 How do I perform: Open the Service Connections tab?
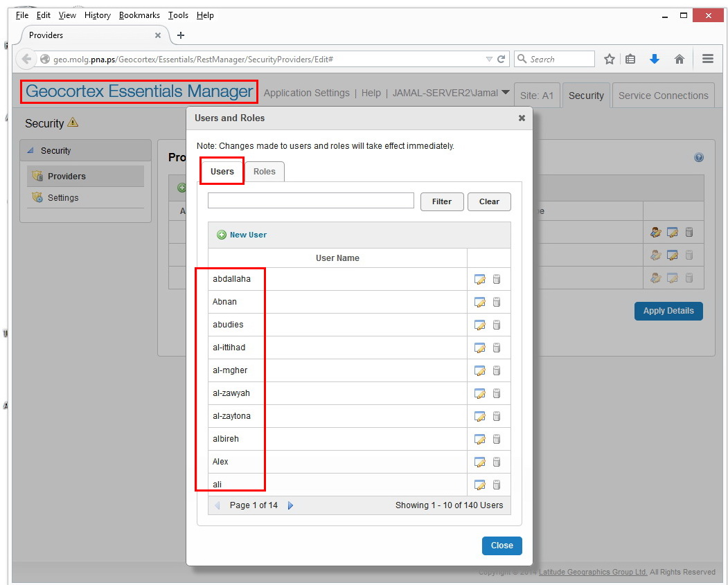pos(664,96)
